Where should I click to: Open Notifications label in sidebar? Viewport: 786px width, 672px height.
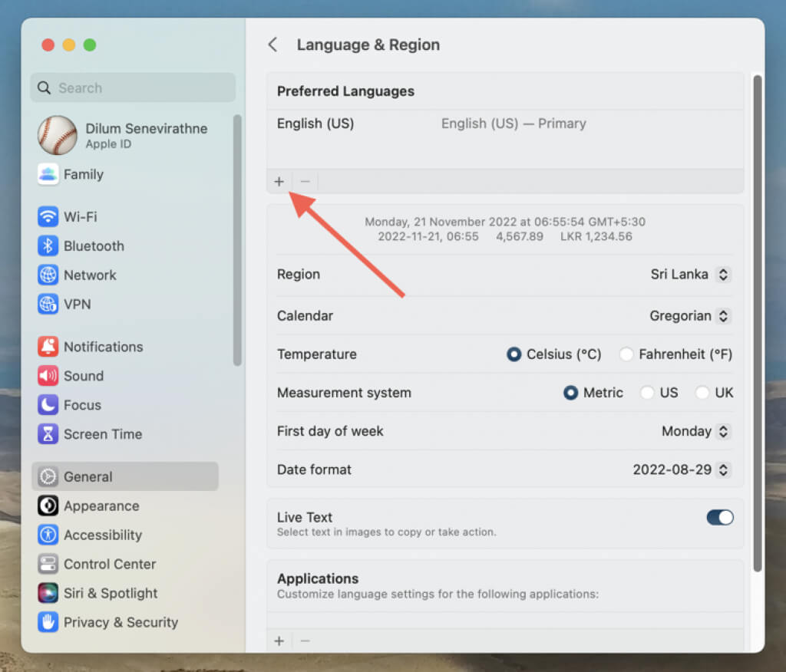coord(104,347)
